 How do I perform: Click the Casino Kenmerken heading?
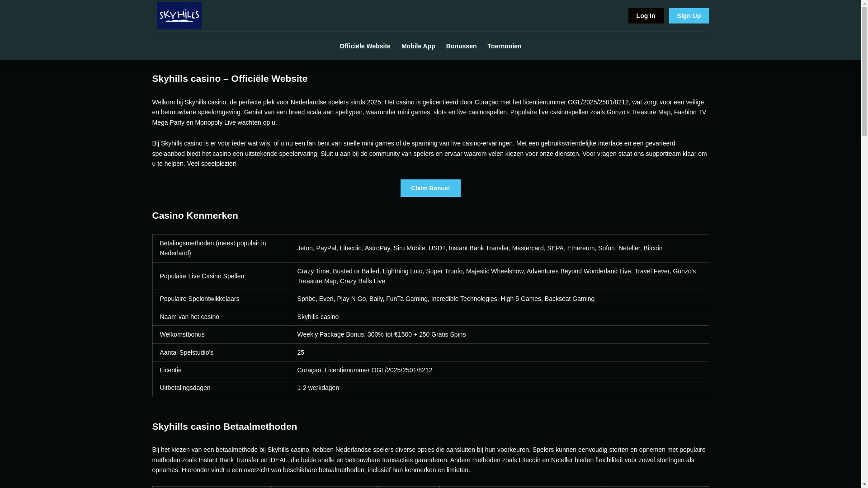click(195, 216)
